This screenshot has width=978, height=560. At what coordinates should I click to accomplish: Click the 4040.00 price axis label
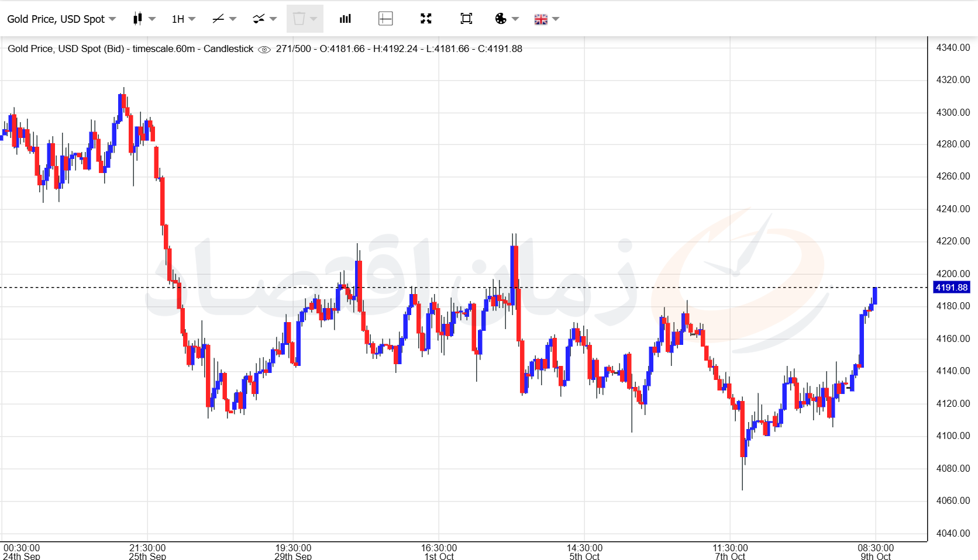point(953,533)
